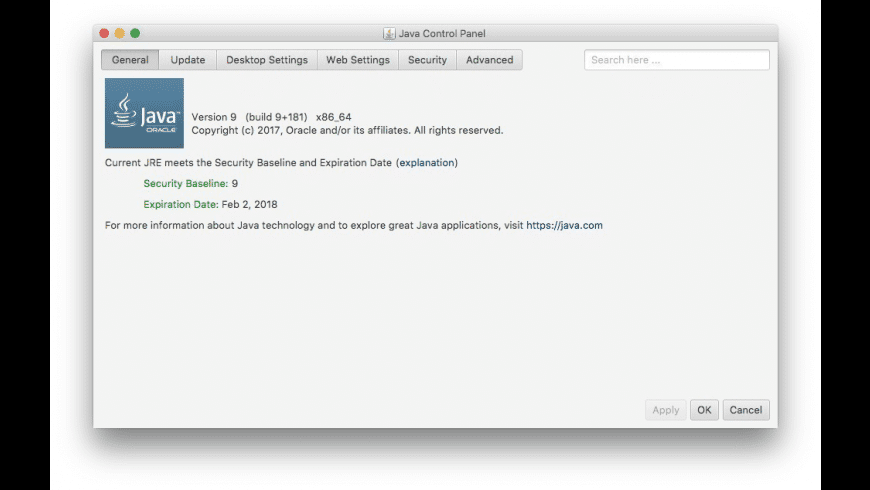Visit the https://java.com link
Screen dimensions: 870x490
coord(564,225)
